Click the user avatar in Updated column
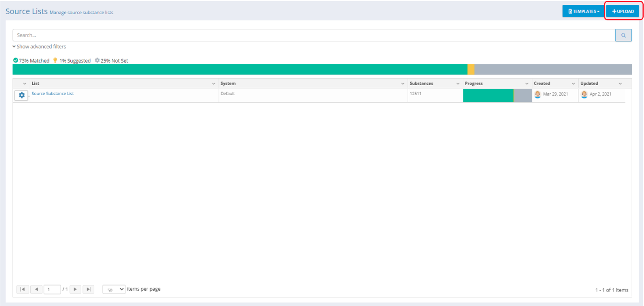This screenshot has height=306, width=644. 584,94
